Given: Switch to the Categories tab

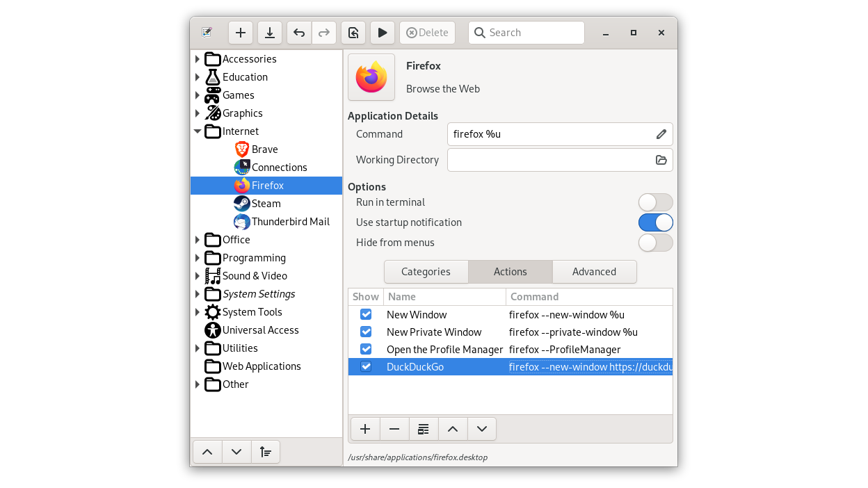Looking at the screenshot, I should point(426,272).
